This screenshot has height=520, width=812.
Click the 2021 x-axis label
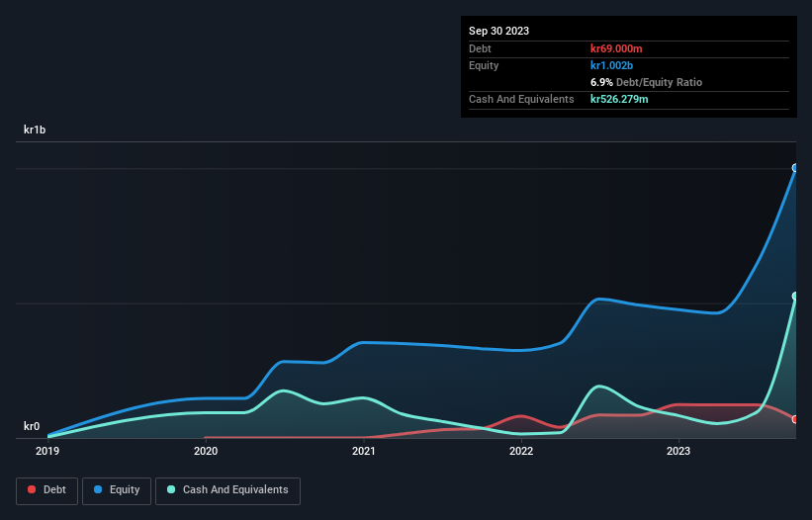tap(364, 451)
